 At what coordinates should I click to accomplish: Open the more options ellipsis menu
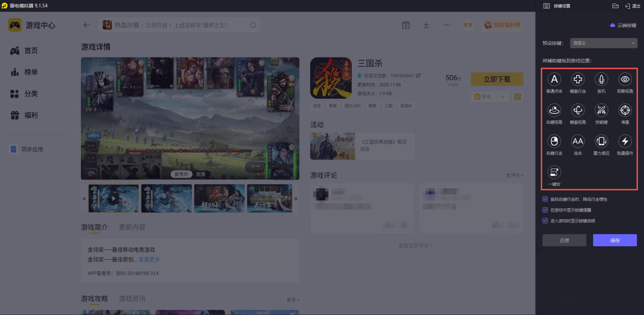point(446,24)
